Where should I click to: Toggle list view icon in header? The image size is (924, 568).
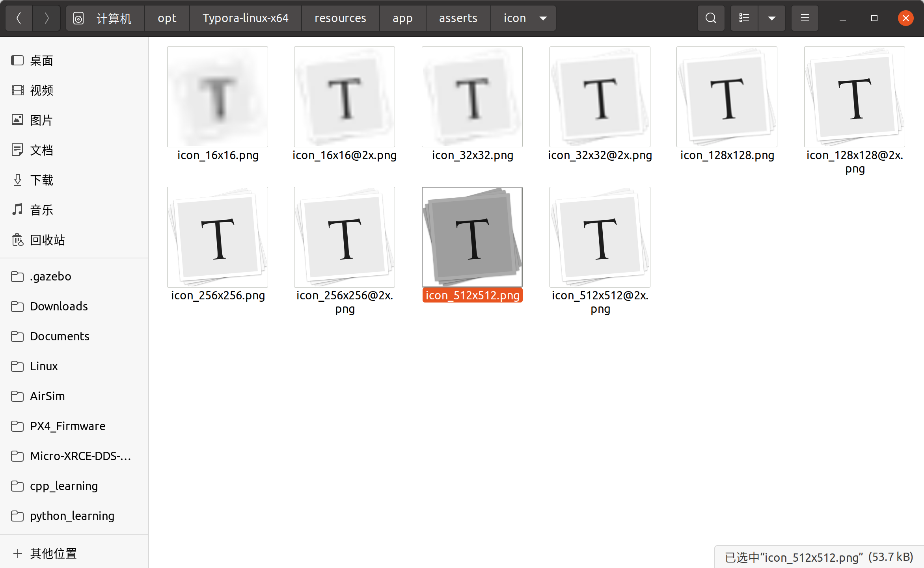pyautogui.click(x=744, y=18)
